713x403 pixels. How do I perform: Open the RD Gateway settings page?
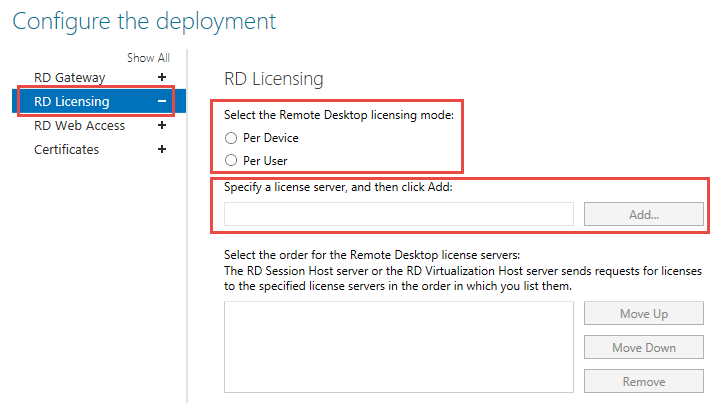tap(70, 78)
